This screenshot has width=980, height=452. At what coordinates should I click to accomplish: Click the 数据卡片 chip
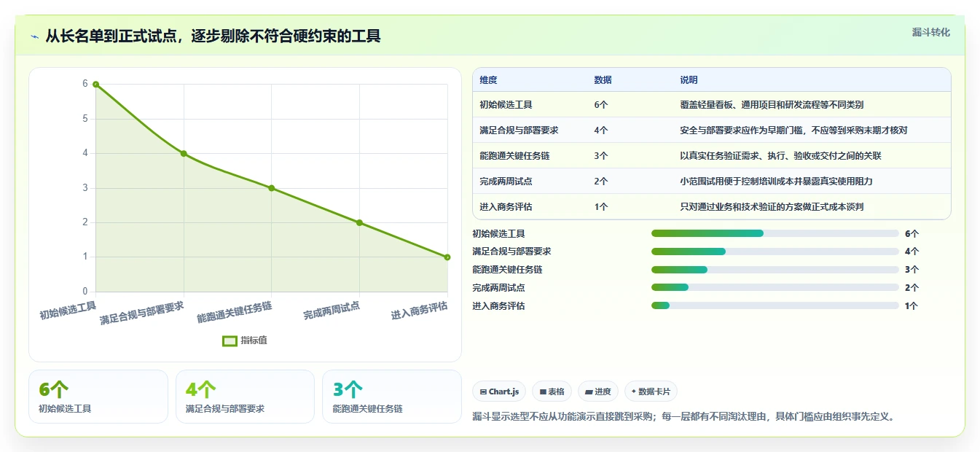651,391
